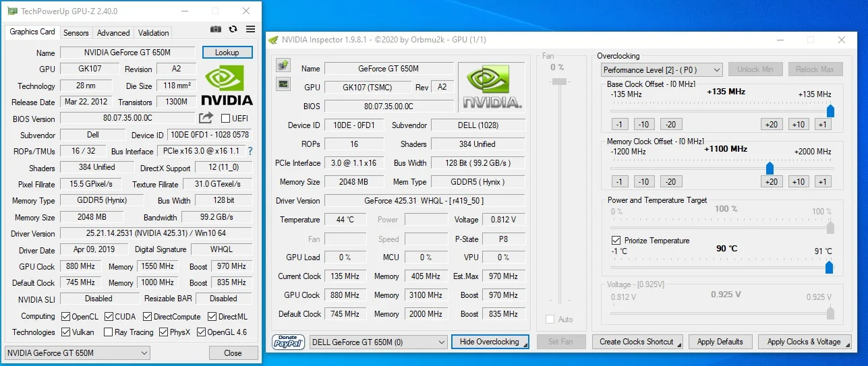868x366 pixels.
Task: Open GPU-Z graphics card selector dropdown
Action: point(78,353)
